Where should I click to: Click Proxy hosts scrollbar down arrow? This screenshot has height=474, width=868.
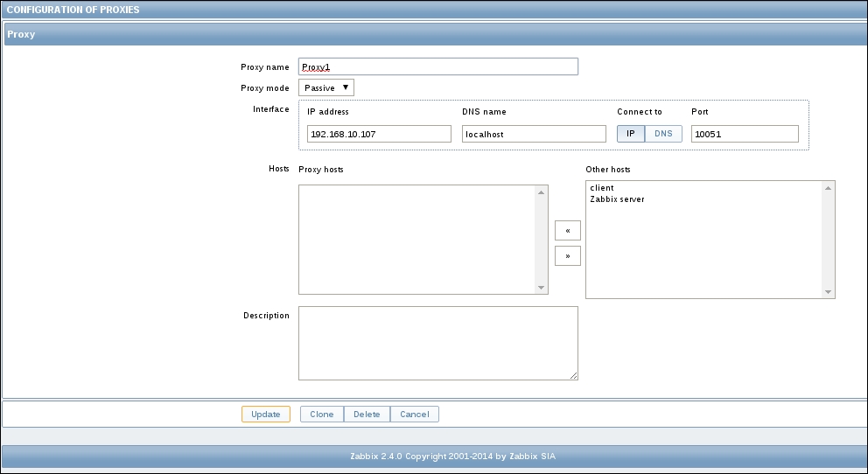pyautogui.click(x=542, y=288)
